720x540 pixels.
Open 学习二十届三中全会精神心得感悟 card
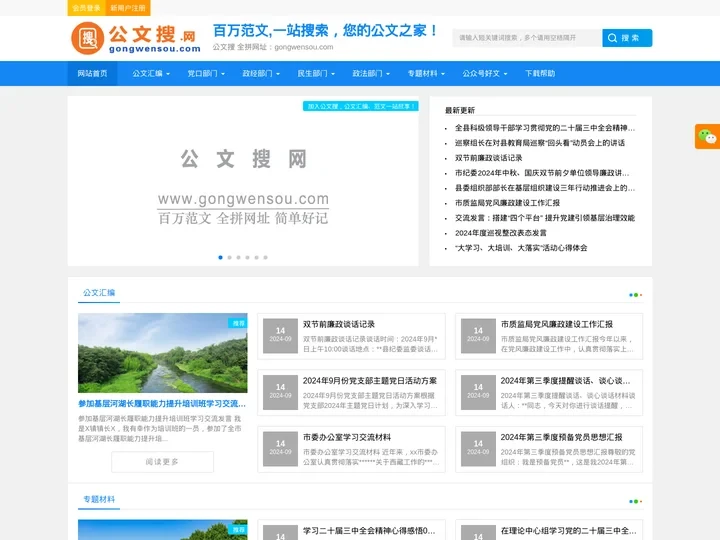point(369,531)
